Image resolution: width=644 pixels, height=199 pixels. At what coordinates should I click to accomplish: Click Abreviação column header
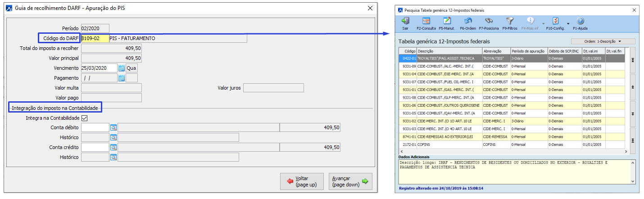point(496,51)
